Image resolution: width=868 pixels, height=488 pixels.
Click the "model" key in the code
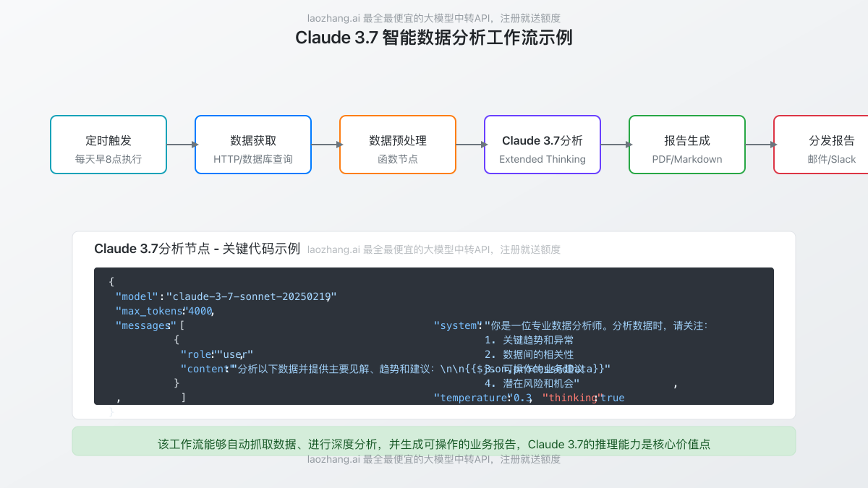[137, 296]
